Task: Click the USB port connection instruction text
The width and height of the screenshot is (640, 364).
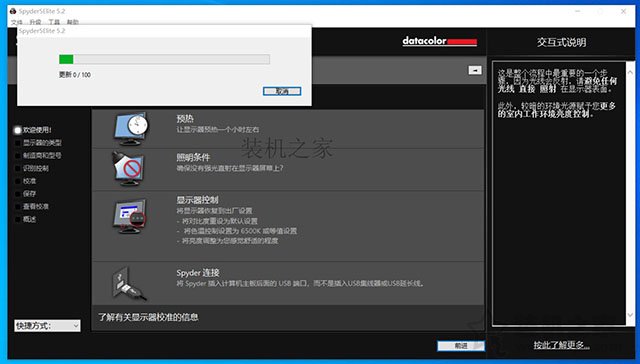Action: click(300, 283)
